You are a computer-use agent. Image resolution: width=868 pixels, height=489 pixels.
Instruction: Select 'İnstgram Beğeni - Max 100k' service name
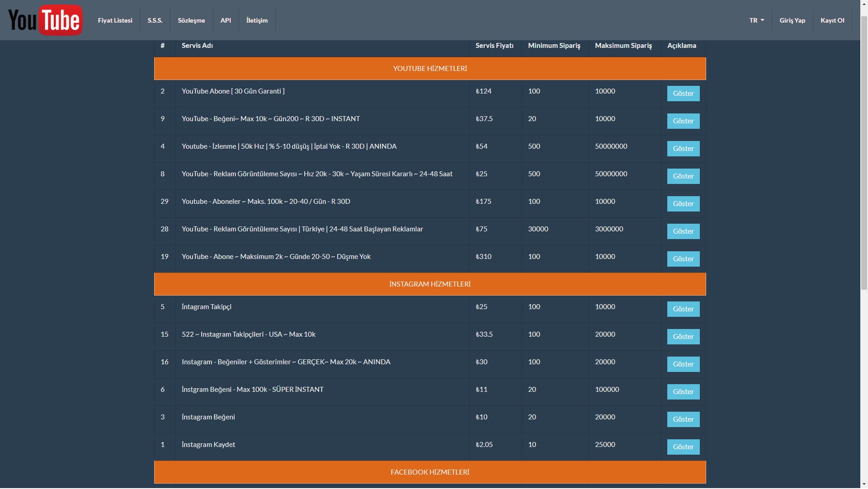[253, 390]
